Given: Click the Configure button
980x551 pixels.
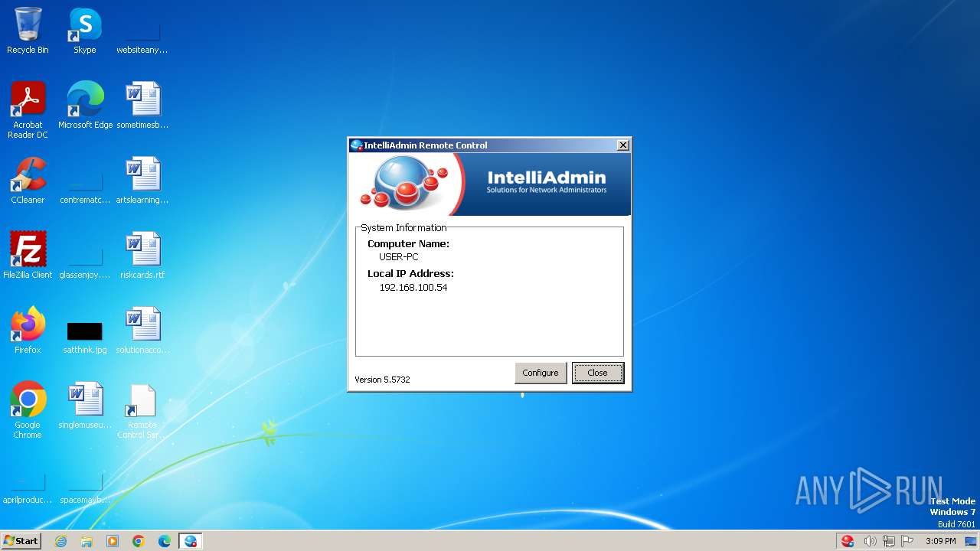Looking at the screenshot, I should pyautogui.click(x=541, y=373).
